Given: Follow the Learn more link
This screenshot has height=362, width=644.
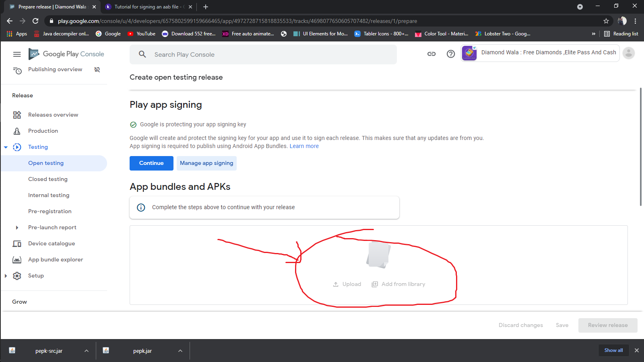Looking at the screenshot, I should (x=304, y=146).
